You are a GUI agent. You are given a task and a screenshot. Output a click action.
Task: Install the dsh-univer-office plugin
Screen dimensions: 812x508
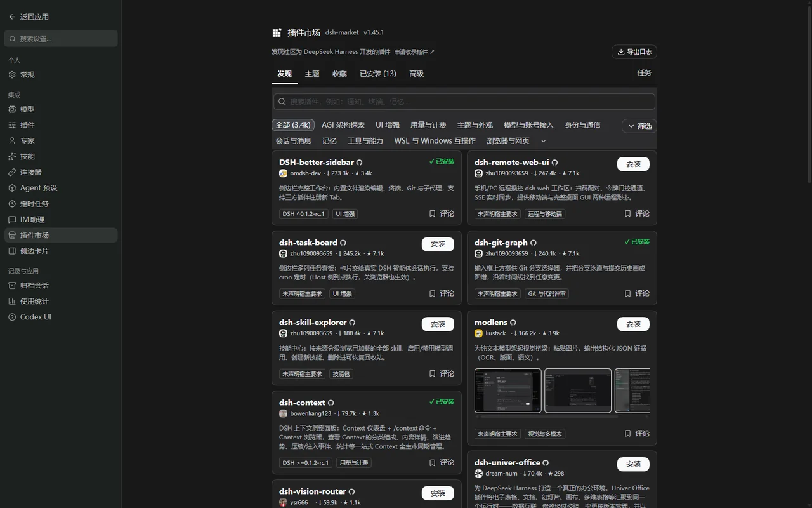633,464
